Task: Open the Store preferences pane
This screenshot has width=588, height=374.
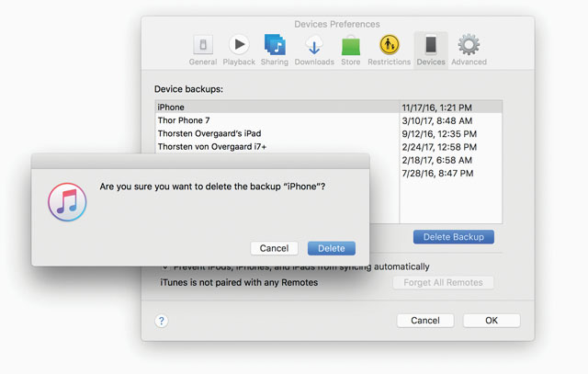Action: (x=351, y=51)
